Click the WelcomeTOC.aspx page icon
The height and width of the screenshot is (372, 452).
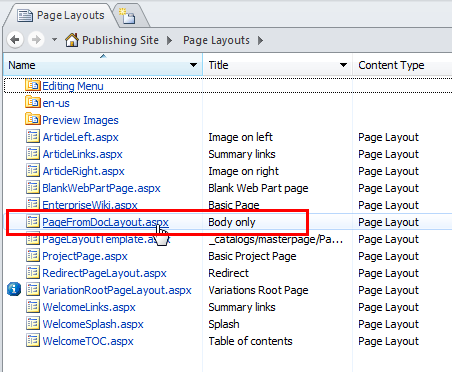[x=33, y=340]
